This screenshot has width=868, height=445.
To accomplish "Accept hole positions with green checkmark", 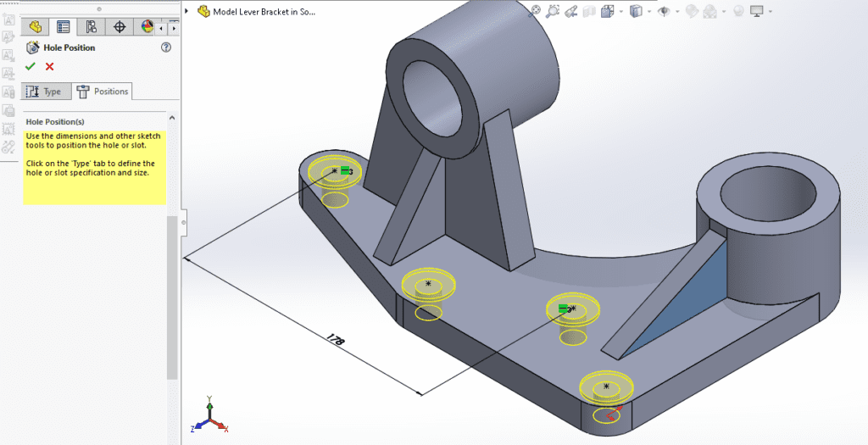I will [x=31, y=66].
